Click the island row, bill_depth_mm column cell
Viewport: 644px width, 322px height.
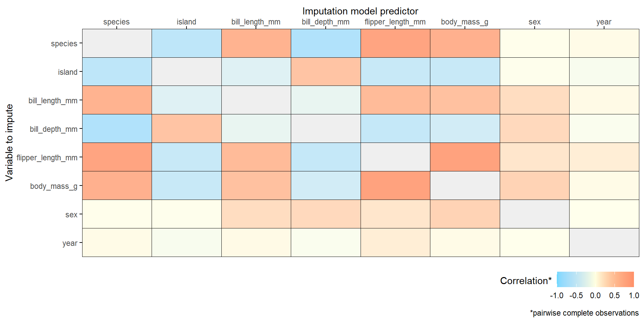click(326, 71)
